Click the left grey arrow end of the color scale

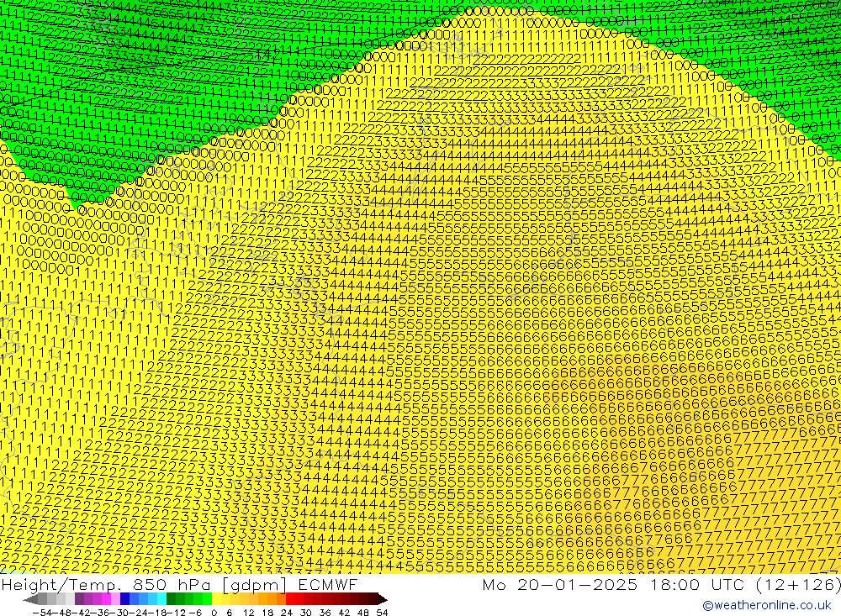[30, 599]
